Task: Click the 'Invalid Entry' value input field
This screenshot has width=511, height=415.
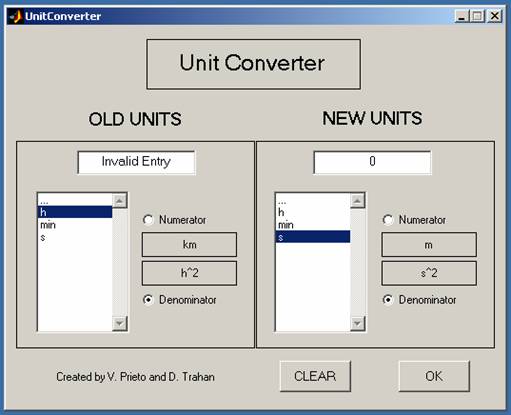Action: click(x=136, y=162)
